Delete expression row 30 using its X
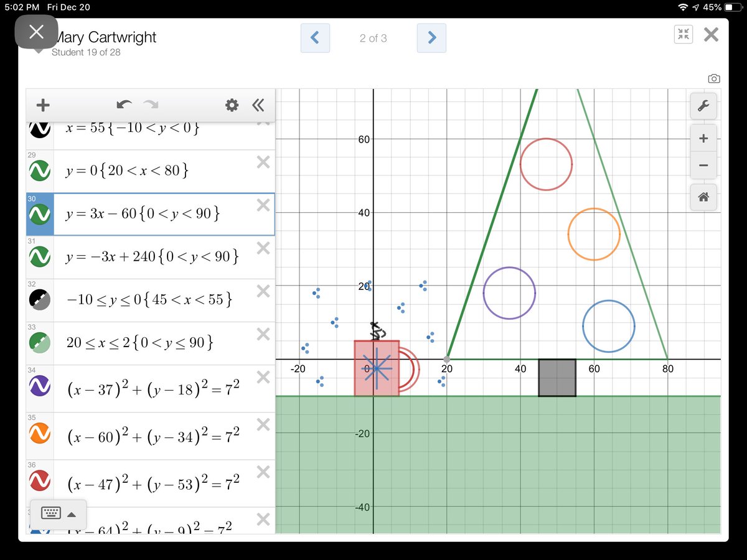 coord(263,203)
